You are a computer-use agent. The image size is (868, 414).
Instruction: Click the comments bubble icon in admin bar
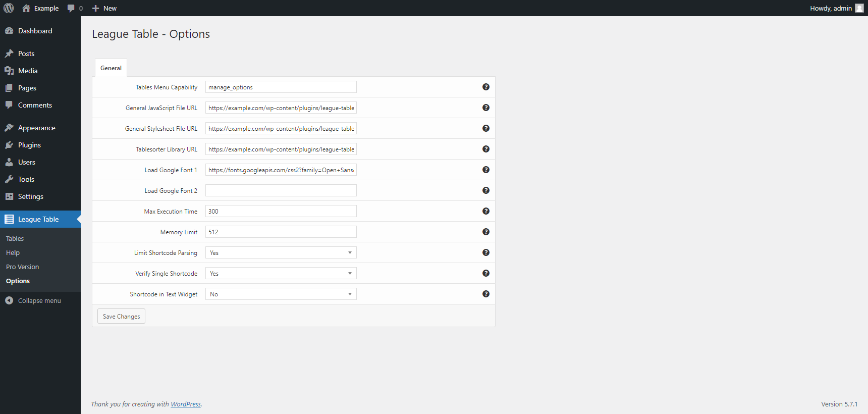point(71,8)
